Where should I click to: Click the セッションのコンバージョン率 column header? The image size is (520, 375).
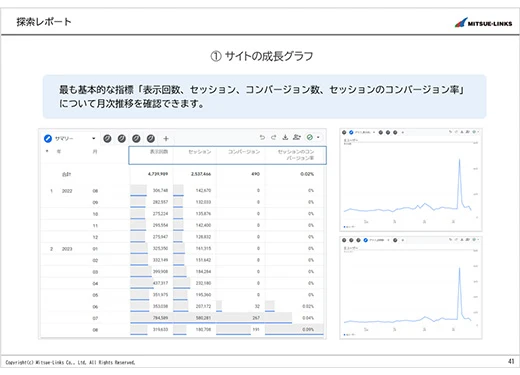point(296,155)
